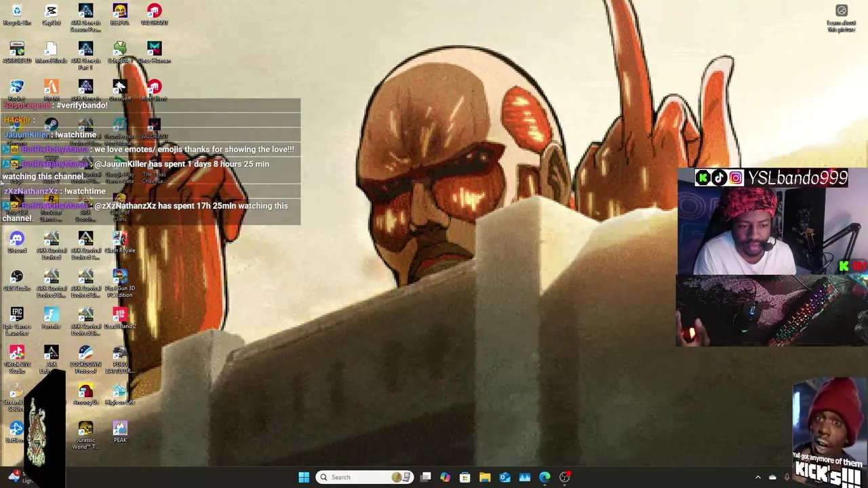Open File Explorer from the taskbar
Screen dimensions: 868x488
[485, 477]
